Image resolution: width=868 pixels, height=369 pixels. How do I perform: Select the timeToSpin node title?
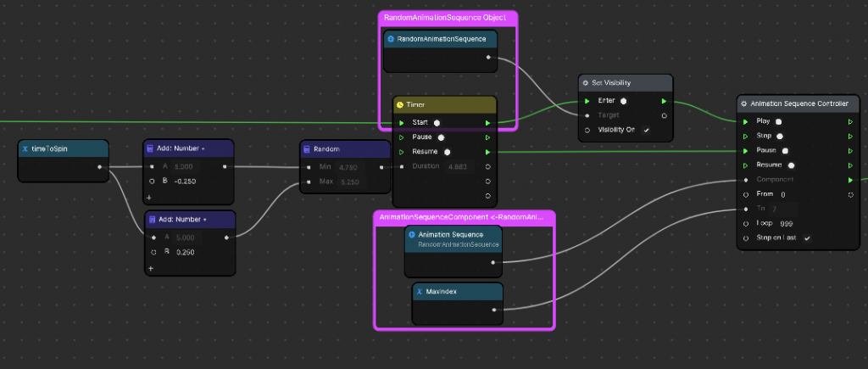pos(50,149)
